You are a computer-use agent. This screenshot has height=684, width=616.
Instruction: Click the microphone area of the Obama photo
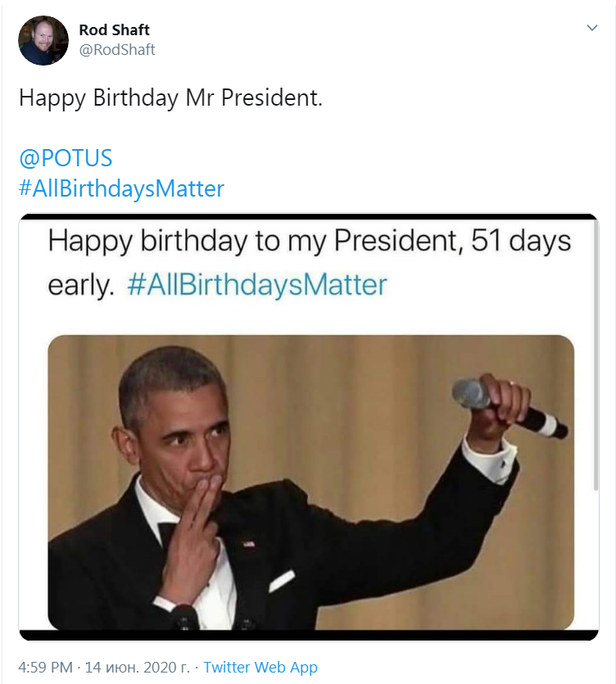click(x=472, y=393)
